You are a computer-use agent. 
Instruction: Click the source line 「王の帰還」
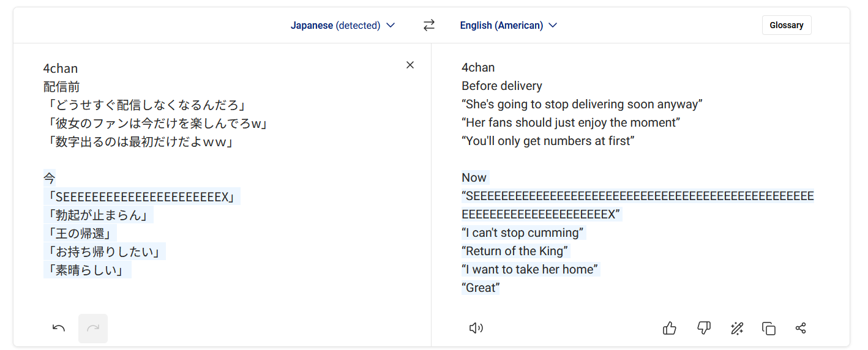click(80, 233)
